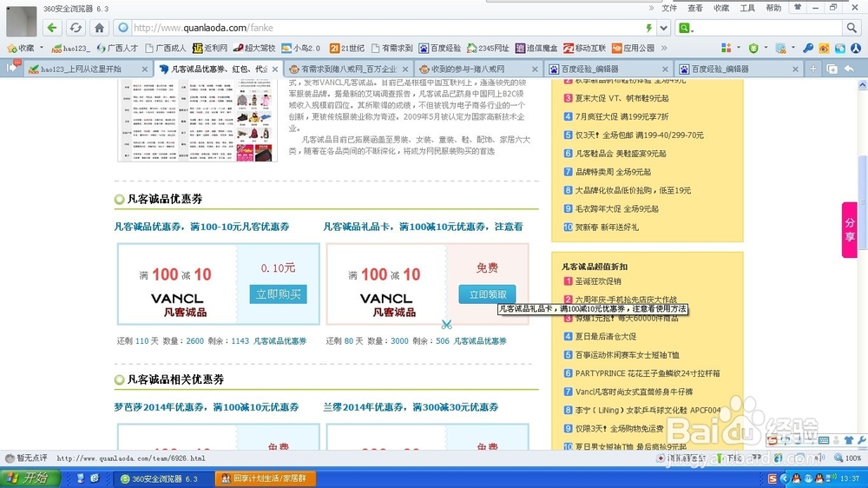Open the 凡客诚品优惠券，满100-10元凡客优惠券 link

click(x=201, y=227)
